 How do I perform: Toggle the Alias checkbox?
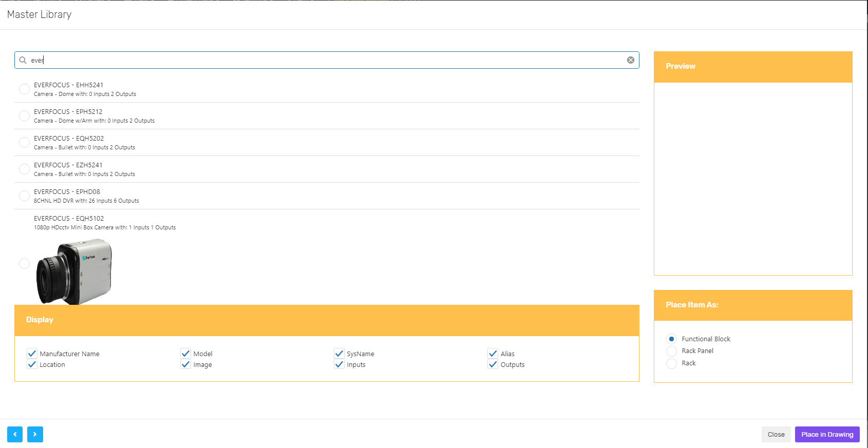(x=493, y=353)
